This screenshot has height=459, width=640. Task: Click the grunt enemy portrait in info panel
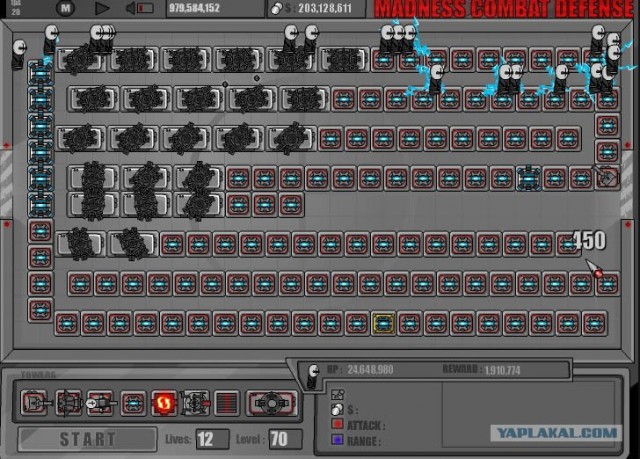coord(313,375)
